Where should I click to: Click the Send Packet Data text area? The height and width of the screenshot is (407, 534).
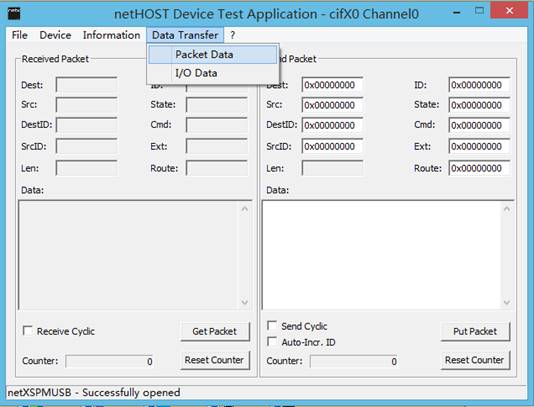coord(381,255)
